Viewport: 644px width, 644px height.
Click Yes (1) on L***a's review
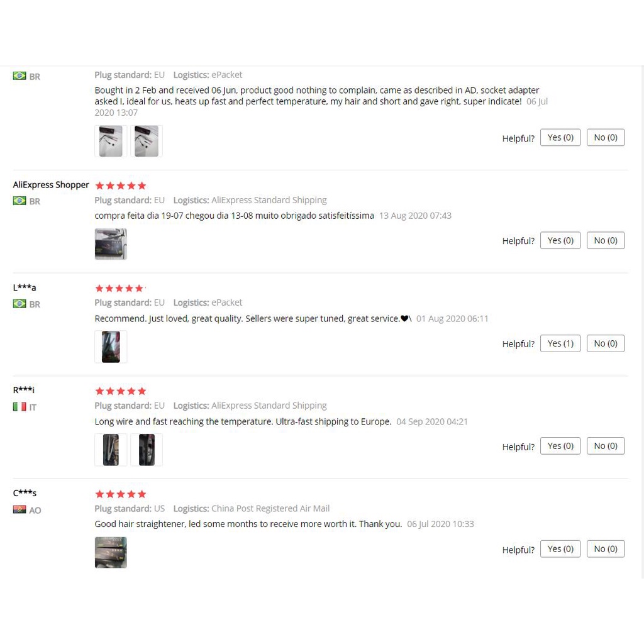click(x=560, y=343)
